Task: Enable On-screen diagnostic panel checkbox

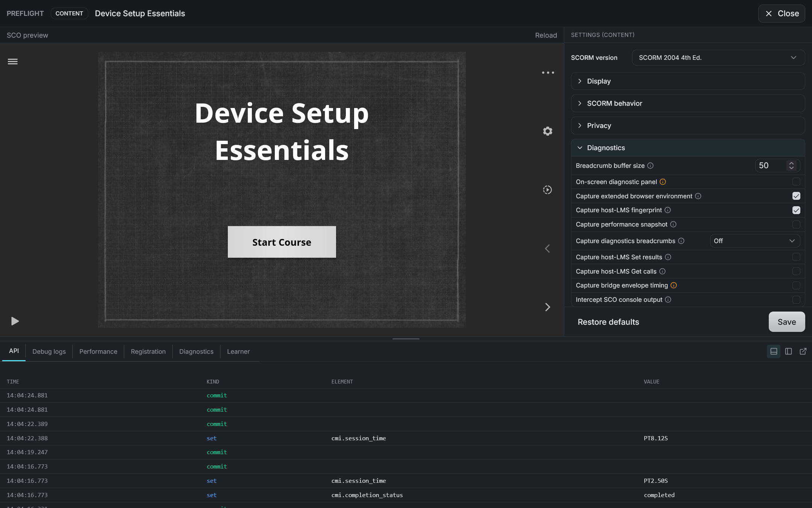Action: pos(796,182)
